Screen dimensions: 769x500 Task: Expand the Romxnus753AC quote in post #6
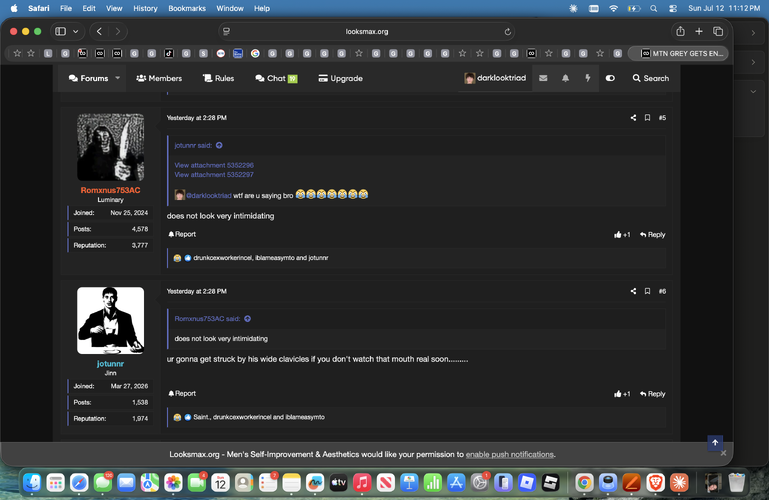tap(248, 319)
